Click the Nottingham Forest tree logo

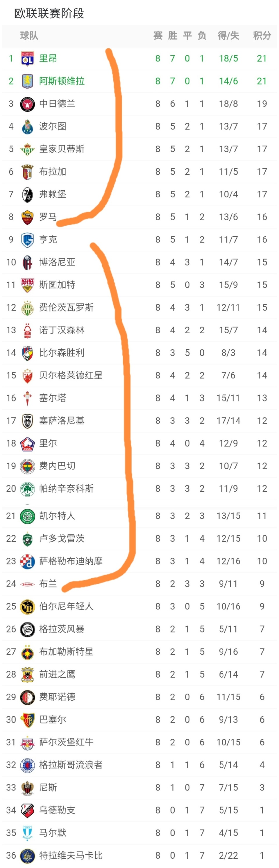(x=27, y=331)
